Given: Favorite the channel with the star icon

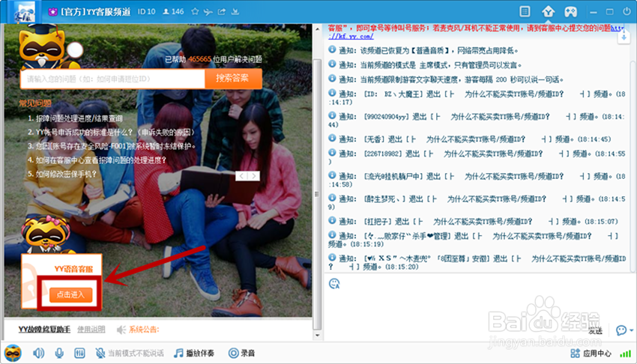Looking at the screenshot, I should (x=195, y=11).
